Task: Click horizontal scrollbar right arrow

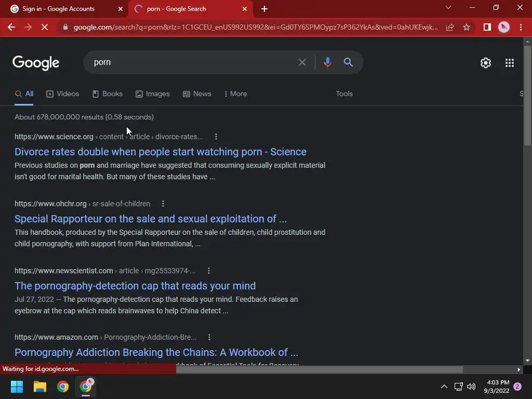Action: (519, 369)
